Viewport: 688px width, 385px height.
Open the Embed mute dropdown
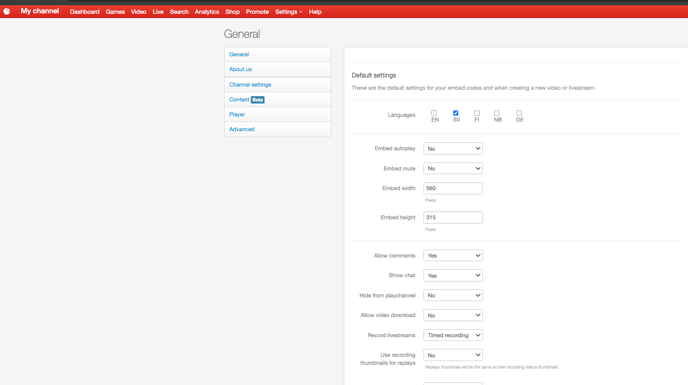(x=453, y=168)
